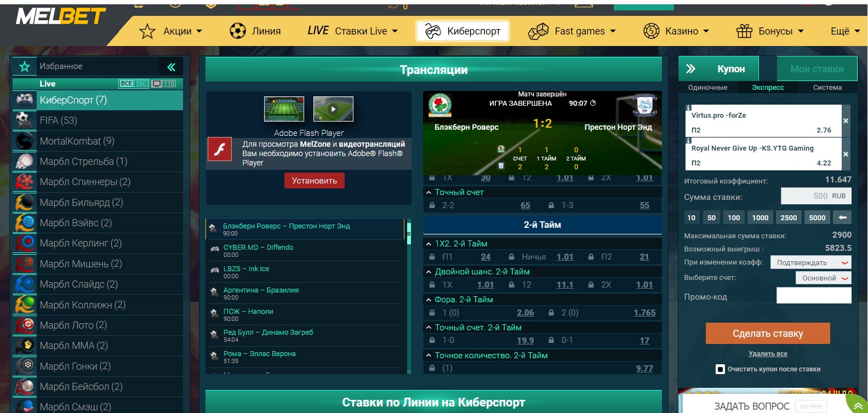Click the Adobe Flash Player icon
The height and width of the screenshot is (413, 868).
pos(219,149)
